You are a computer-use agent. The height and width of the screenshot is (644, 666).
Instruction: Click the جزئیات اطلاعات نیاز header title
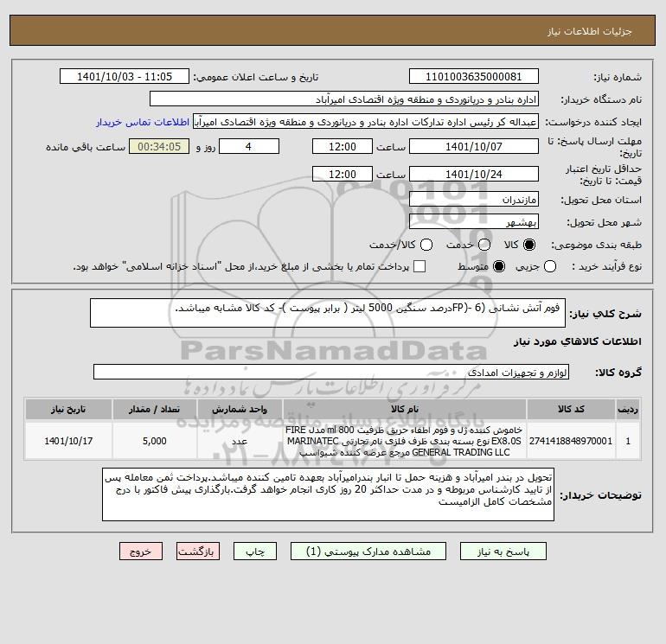[x=590, y=31]
